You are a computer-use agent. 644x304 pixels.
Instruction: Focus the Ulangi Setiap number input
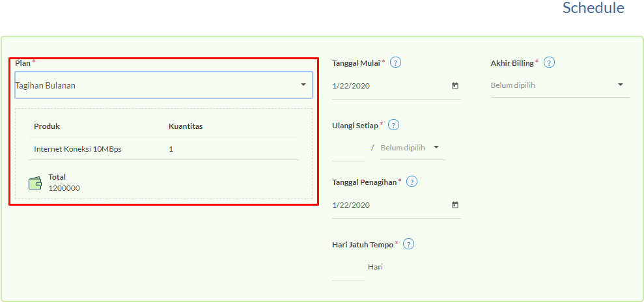coord(348,148)
